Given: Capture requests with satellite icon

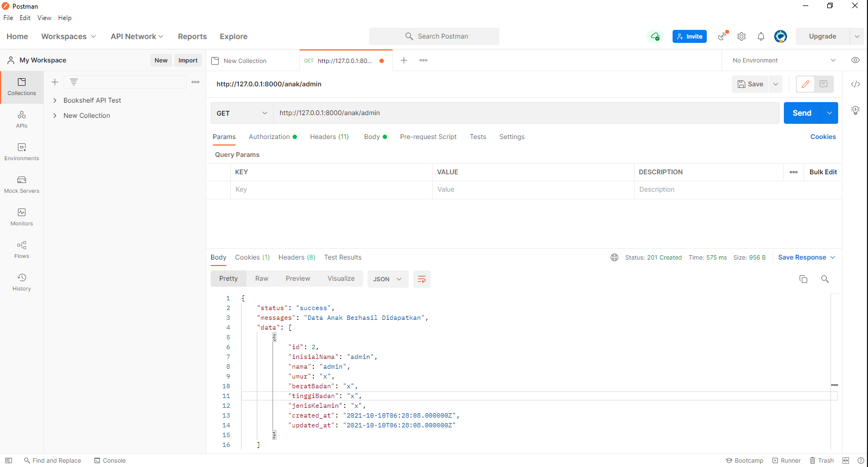Looking at the screenshot, I should click(723, 36).
